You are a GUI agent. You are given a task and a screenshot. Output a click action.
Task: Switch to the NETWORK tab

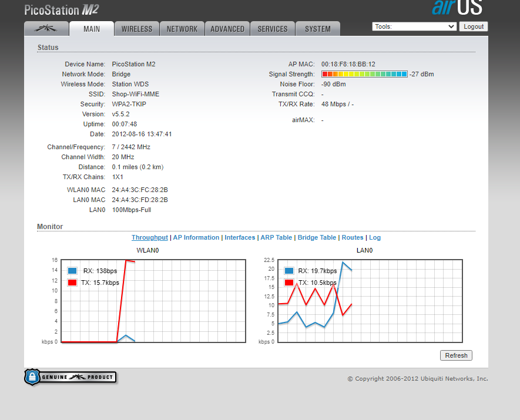(x=182, y=29)
